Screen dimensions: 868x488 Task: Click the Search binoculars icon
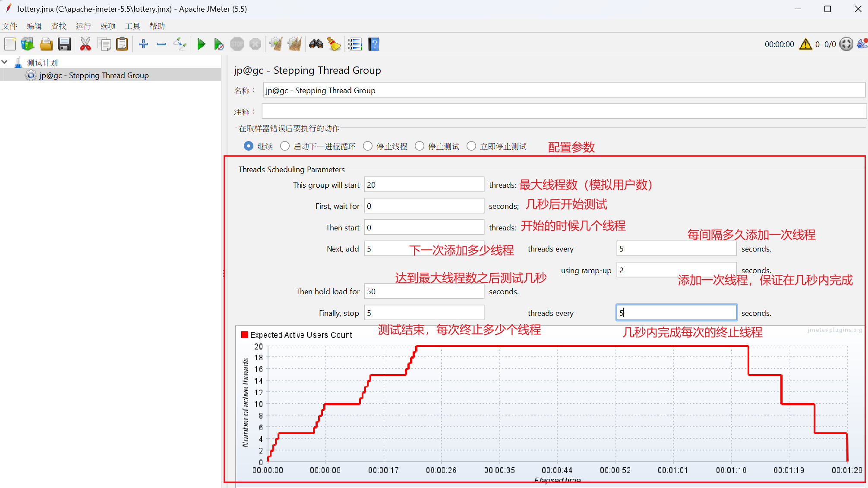(x=316, y=44)
